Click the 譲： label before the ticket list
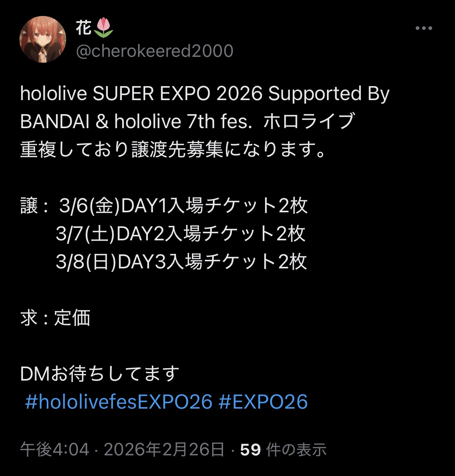 tap(35, 206)
